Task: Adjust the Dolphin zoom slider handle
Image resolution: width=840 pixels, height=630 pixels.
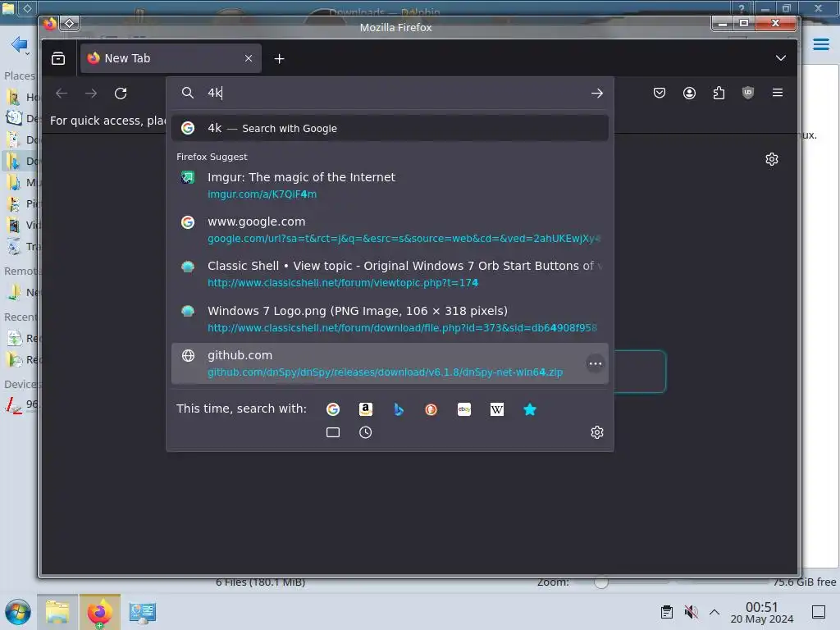Action: tap(601, 582)
